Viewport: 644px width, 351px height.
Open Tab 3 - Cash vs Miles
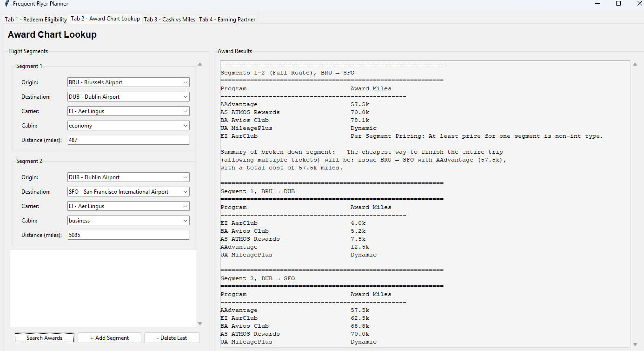click(x=169, y=20)
